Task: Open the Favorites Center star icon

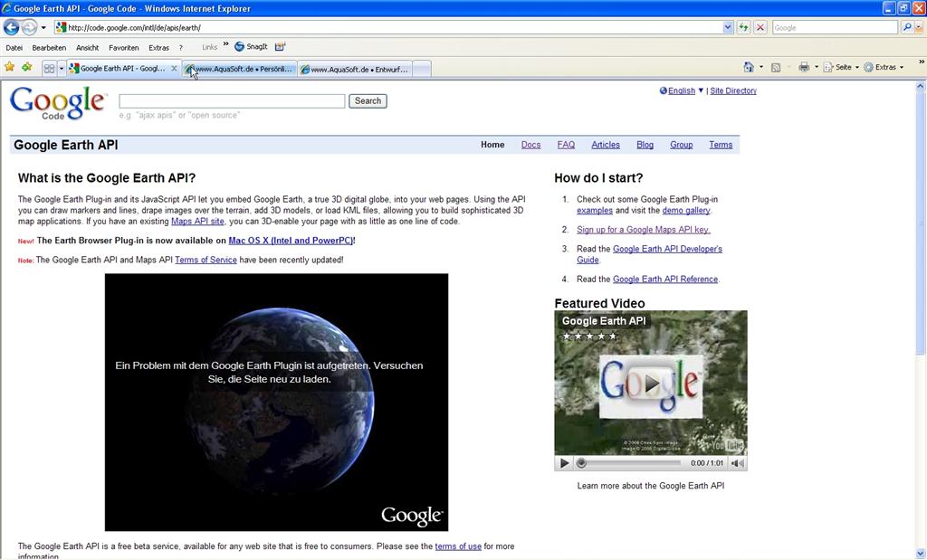Action: 10,68
